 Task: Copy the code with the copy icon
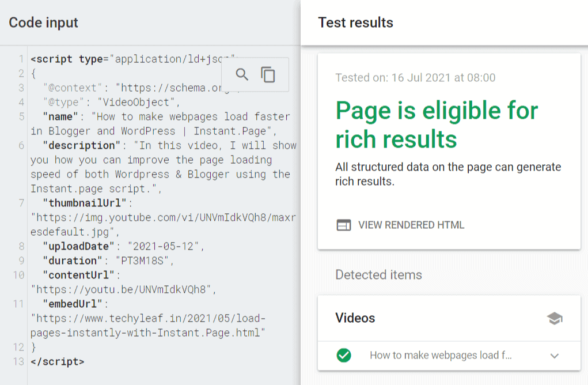[x=268, y=74]
